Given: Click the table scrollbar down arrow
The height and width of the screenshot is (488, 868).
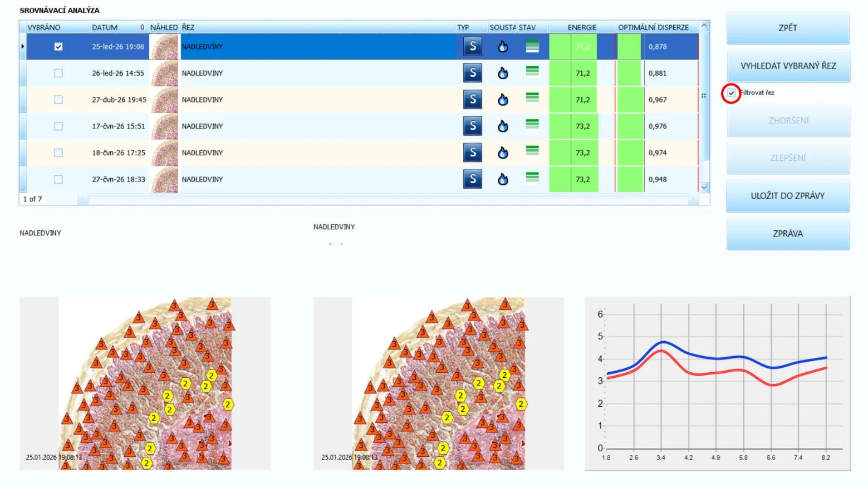Looking at the screenshot, I should pyautogui.click(x=704, y=188).
